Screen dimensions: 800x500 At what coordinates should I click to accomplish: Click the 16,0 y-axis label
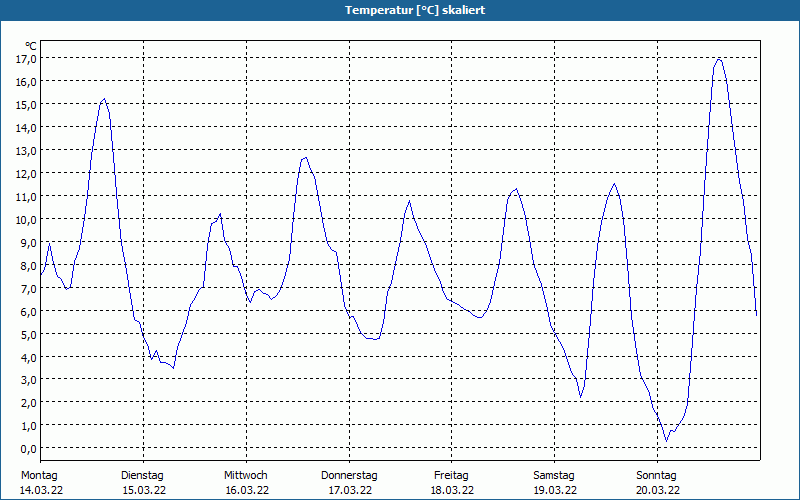tap(26, 82)
